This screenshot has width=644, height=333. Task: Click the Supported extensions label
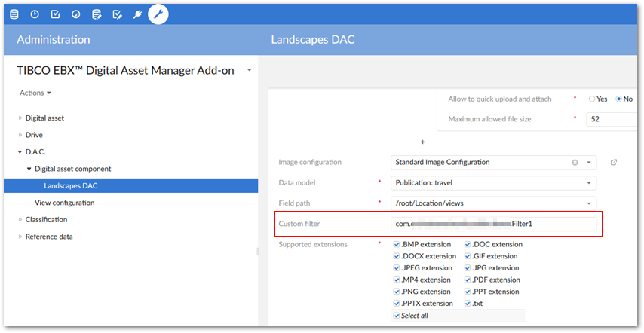(313, 244)
